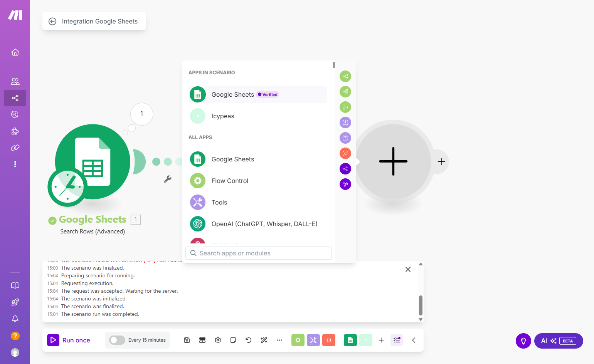The image size is (594, 364).
Task: Click the purple lightbulb button
Action: pyautogui.click(x=523, y=341)
